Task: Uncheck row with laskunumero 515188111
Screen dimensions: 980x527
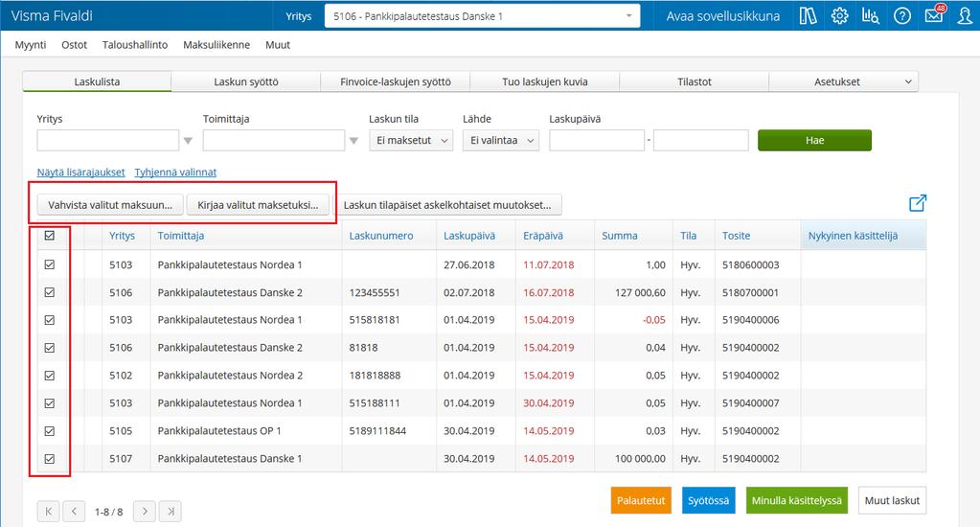Action: pos(50,403)
